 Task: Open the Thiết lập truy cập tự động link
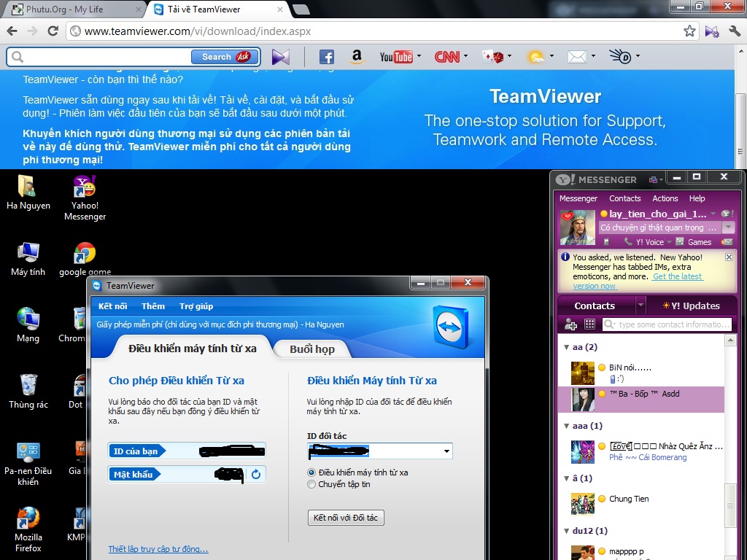click(158, 549)
